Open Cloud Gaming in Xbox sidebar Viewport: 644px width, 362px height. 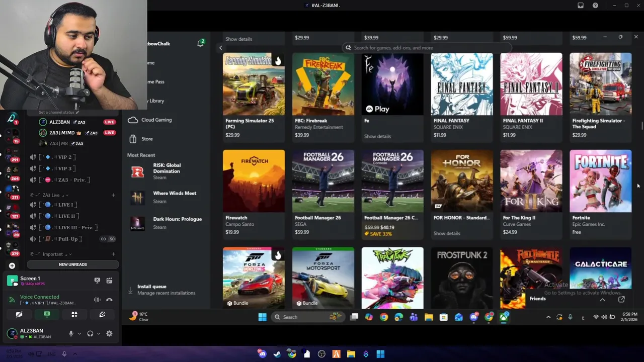pyautogui.click(x=150, y=120)
